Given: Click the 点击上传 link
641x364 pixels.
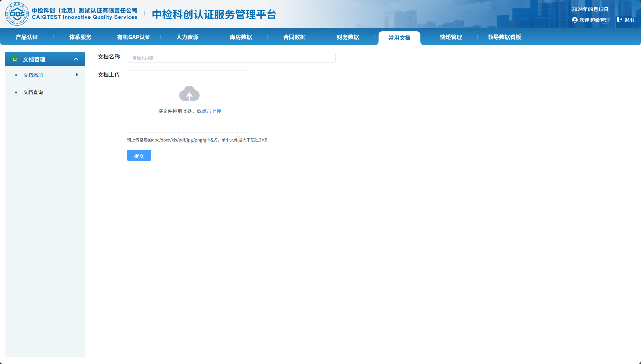Looking at the screenshot, I should [x=211, y=111].
